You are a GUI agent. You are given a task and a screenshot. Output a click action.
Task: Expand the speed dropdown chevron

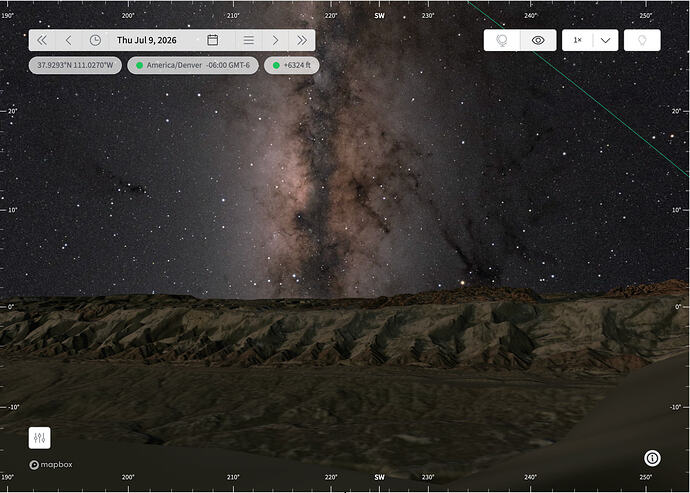tap(606, 40)
